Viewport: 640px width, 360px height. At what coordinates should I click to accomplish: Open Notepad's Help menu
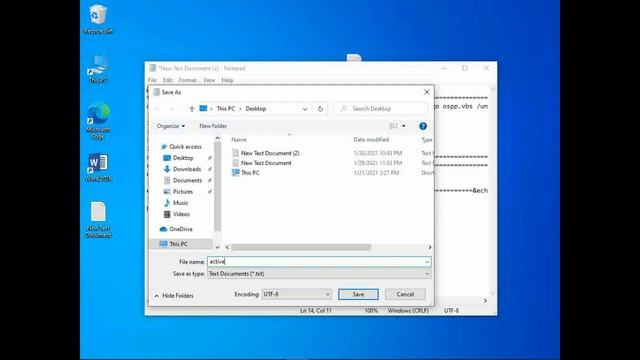tap(227, 80)
